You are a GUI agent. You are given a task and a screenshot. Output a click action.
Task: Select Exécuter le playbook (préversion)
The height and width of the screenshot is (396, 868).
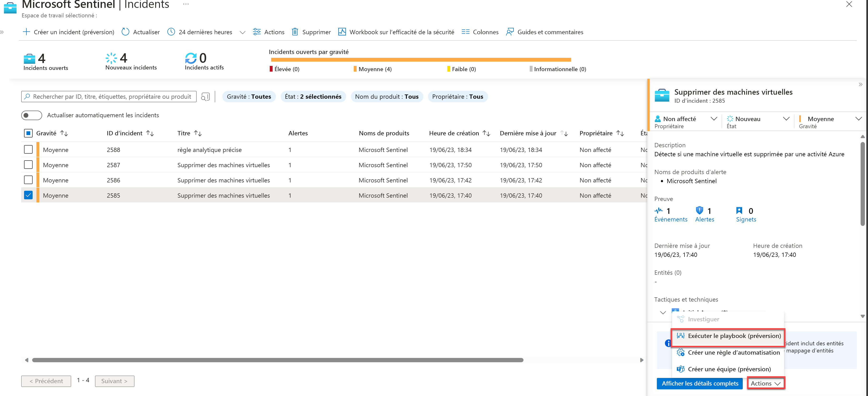coord(728,336)
